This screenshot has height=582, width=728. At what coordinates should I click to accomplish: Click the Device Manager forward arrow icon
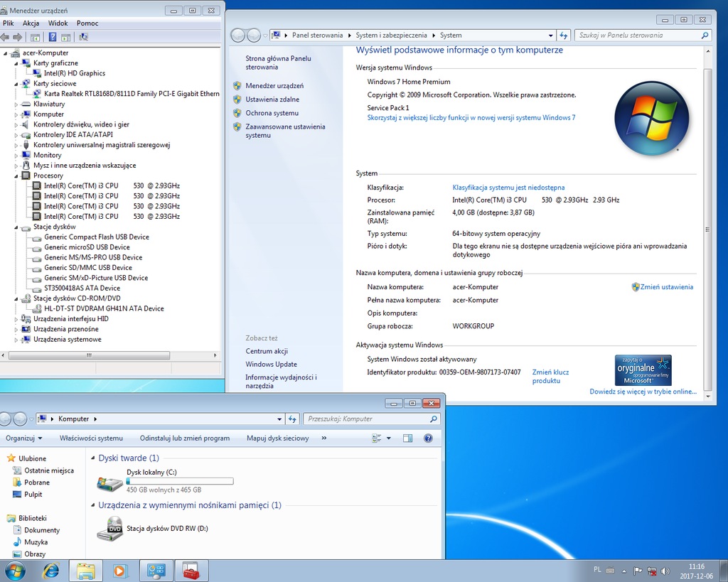point(18,37)
